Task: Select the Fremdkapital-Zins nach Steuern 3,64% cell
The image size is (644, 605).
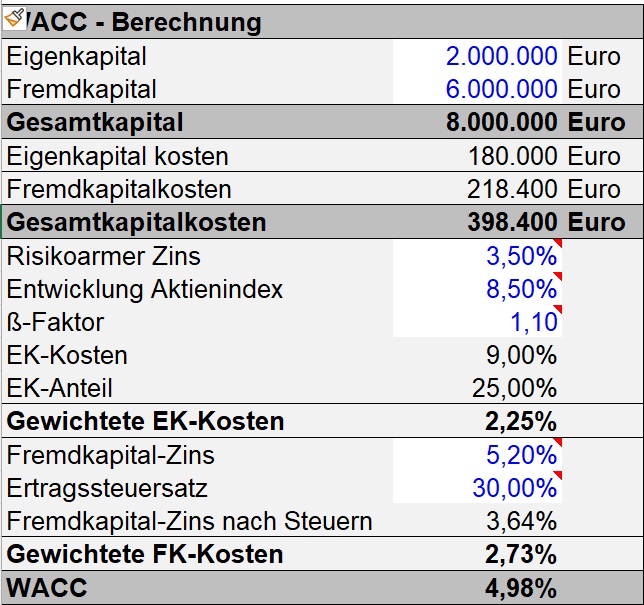Action: [x=477, y=521]
